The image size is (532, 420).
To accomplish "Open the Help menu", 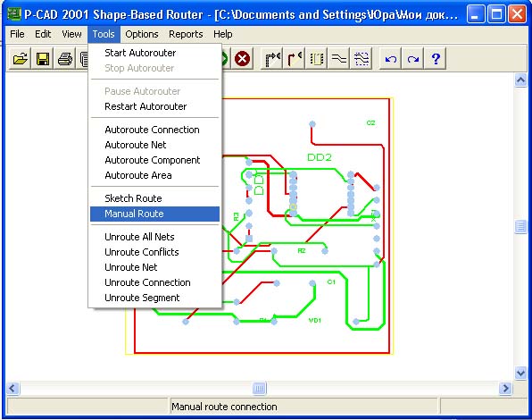I will (222, 34).
